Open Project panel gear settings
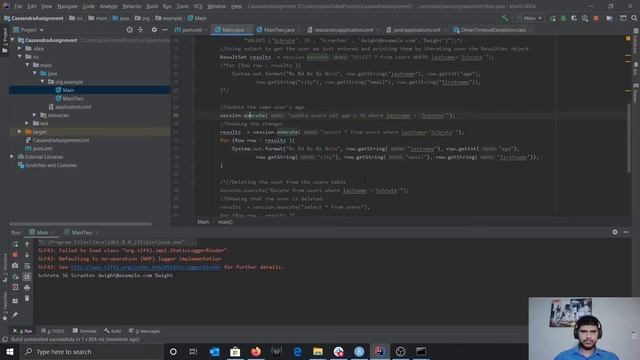 pyautogui.click(x=154, y=30)
